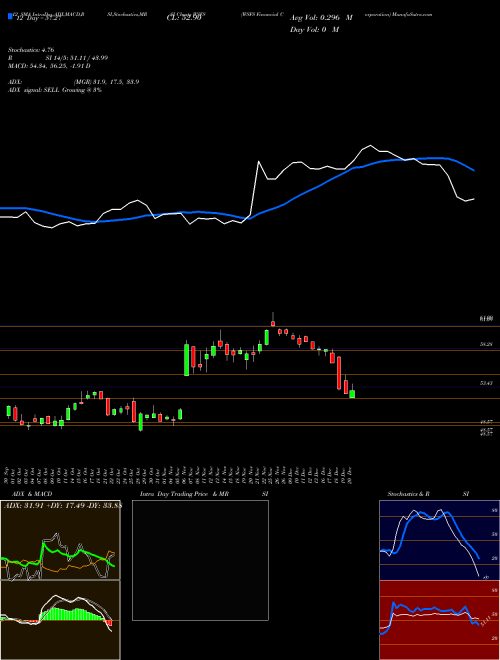The width and height of the screenshot is (500, 660).
Task: Click the 53.43 price axis label
Action: (x=486, y=383)
